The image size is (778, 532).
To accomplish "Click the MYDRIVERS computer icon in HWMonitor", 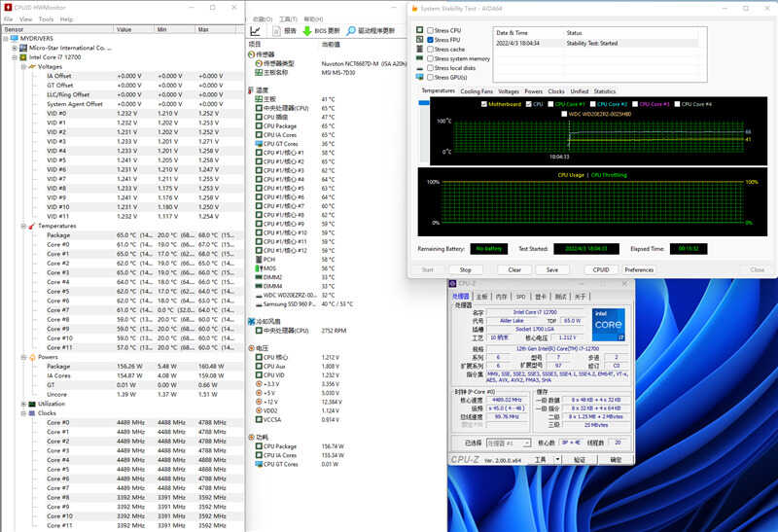I will tap(15, 38).
